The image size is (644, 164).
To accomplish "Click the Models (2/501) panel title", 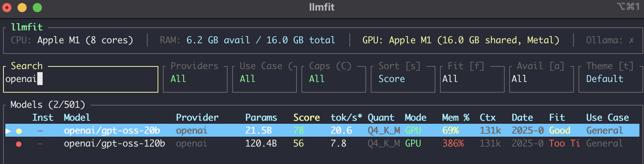I will click(x=48, y=105).
